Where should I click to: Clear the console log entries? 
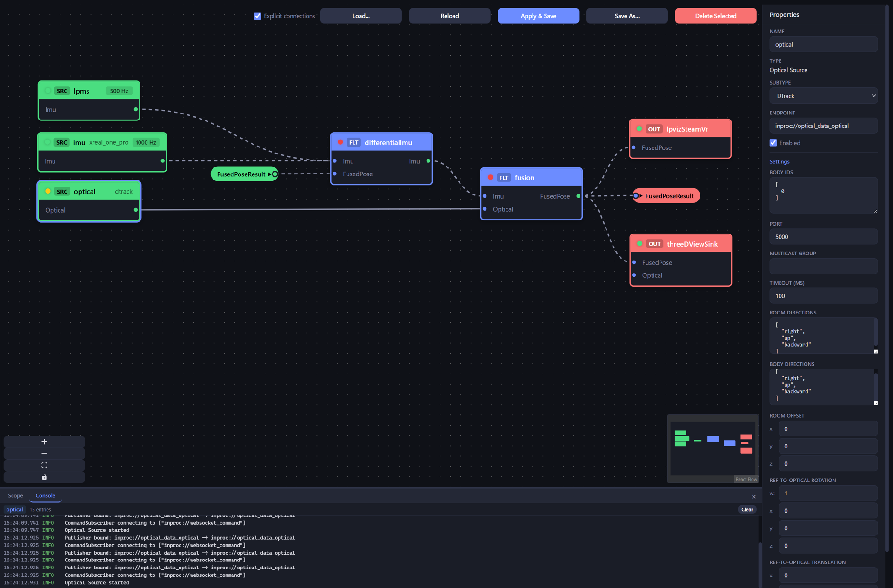point(747,509)
